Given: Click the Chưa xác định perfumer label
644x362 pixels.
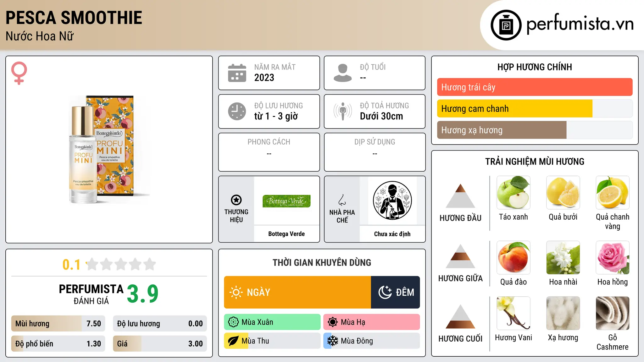Looking at the screenshot, I should coord(392,234).
